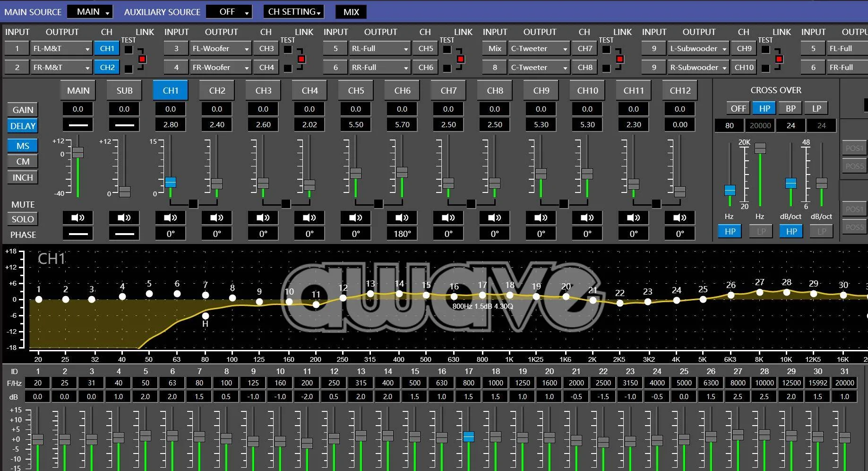Mute CH12 using the speaker icon

point(680,218)
